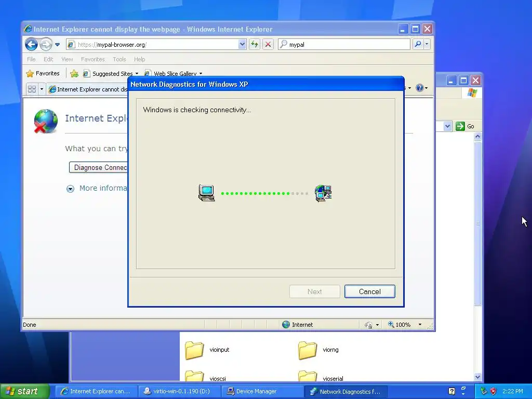Open Web Slice Gallery dropdown
Image resolution: width=532 pixels, height=399 pixels.
[x=174, y=74]
